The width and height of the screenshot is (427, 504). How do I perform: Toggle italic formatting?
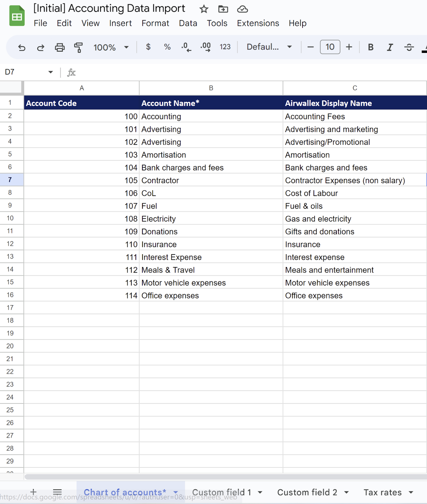pos(390,47)
